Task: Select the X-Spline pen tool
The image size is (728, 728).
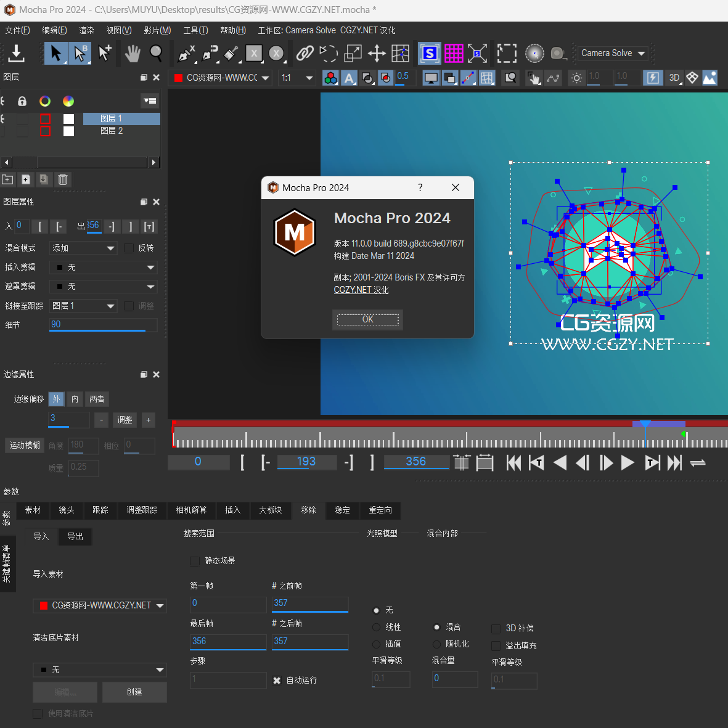Action: (187, 54)
